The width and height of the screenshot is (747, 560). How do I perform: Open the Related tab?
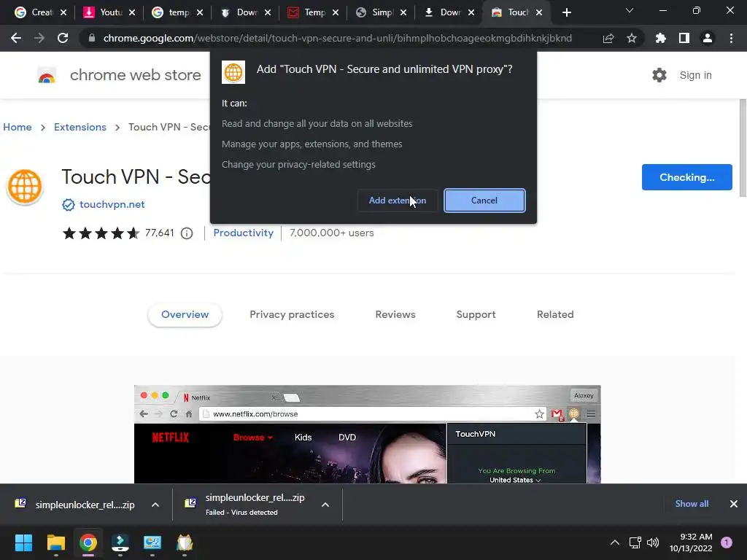pos(555,315)
